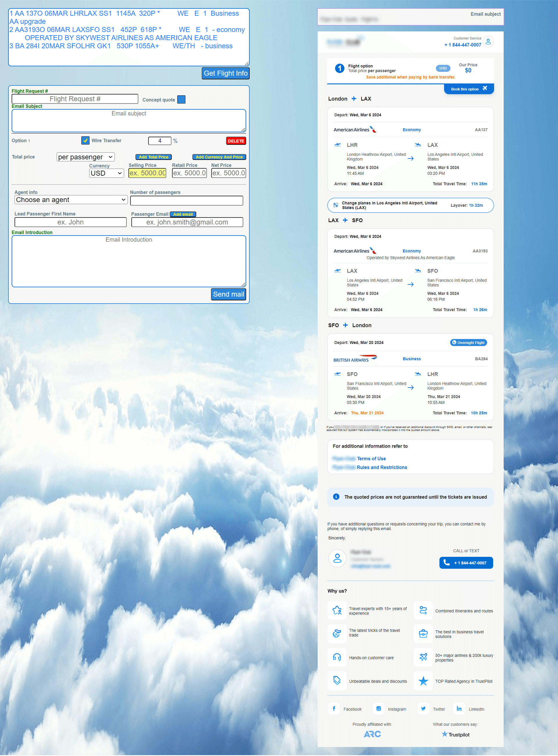Toggle the Concept quote checkbox
Image resolution: width=558 pixels, height=756 pixels.
181,99
